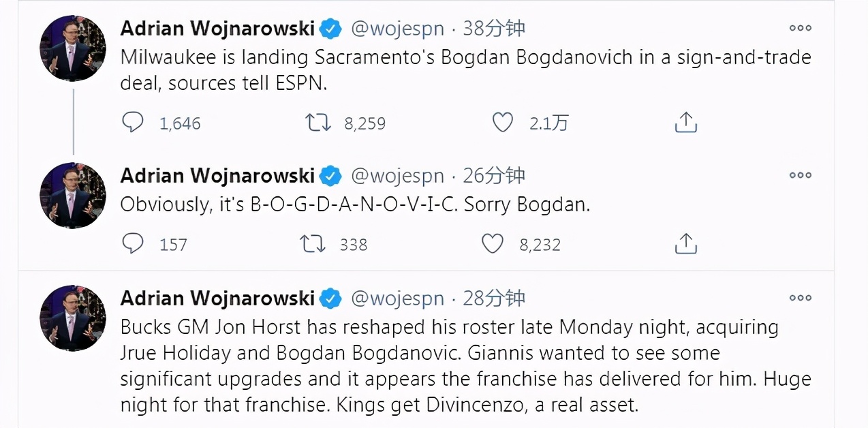Open profile picture on the first tweet
Image resolution: width=868 pixels, height=428 pixels.
click(x=74, y=48)
